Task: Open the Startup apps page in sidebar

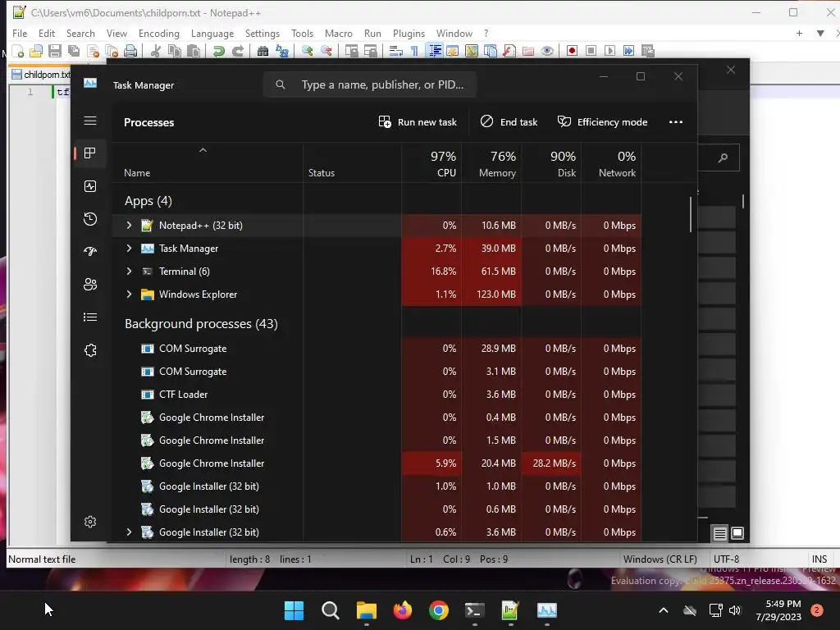Action: coord(90,251)
